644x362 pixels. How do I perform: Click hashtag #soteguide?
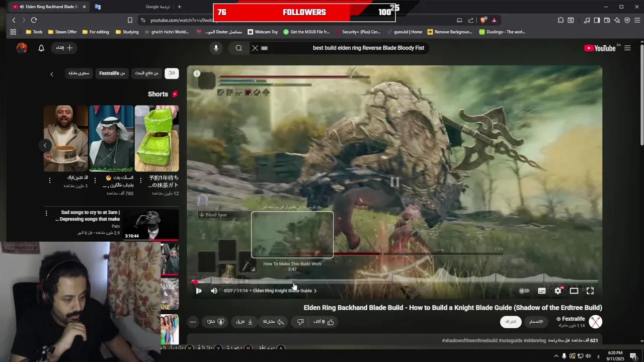click(511, 340)
